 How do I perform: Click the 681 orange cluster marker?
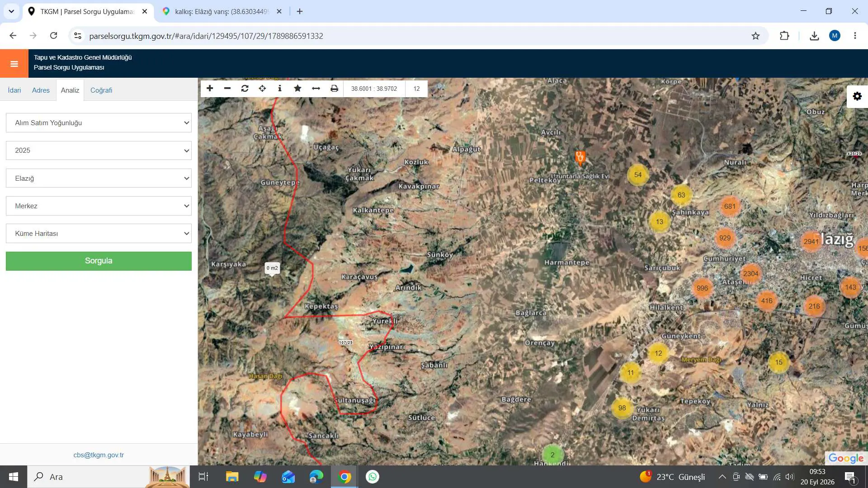tap(730, 206)
